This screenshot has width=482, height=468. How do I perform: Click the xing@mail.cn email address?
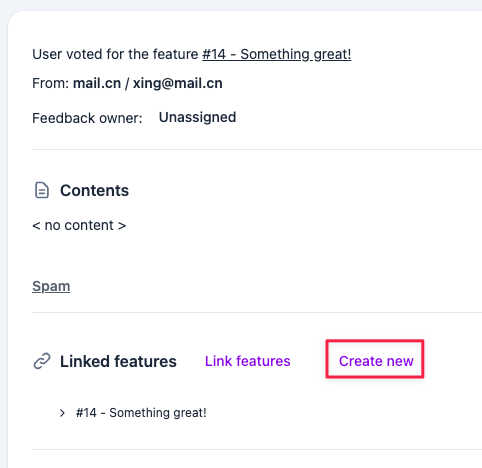coord(178,83)
